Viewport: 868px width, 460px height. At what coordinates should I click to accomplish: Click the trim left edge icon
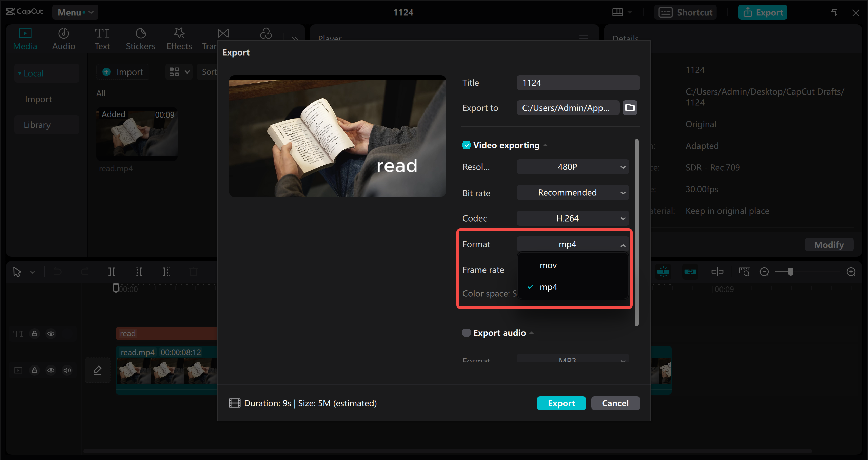[x=139, y=272]
